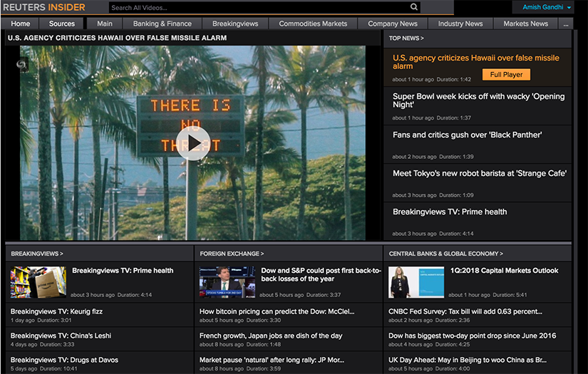
Task: Open Dow and S&P back-to-back losses story
Action: (321, 275)
